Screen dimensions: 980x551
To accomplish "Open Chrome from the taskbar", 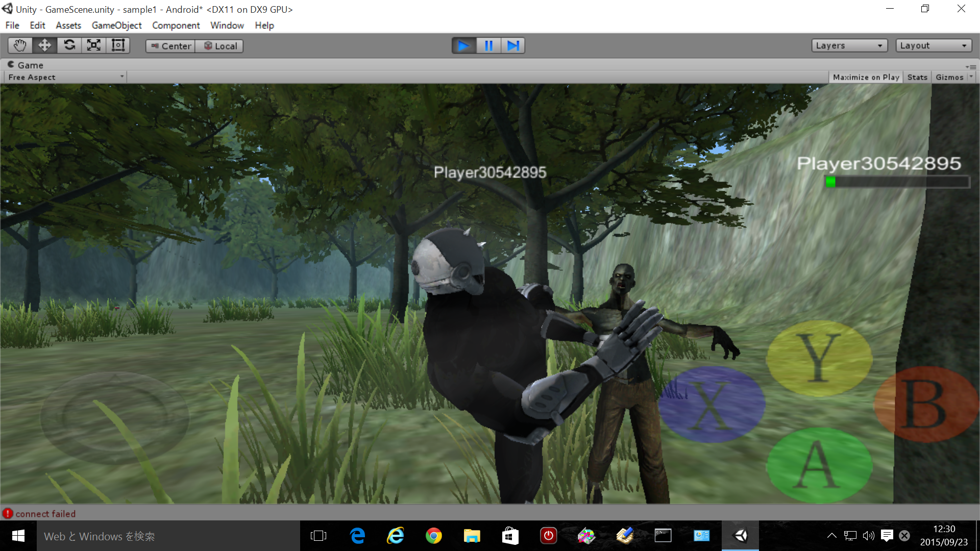I will coord(433,536).
